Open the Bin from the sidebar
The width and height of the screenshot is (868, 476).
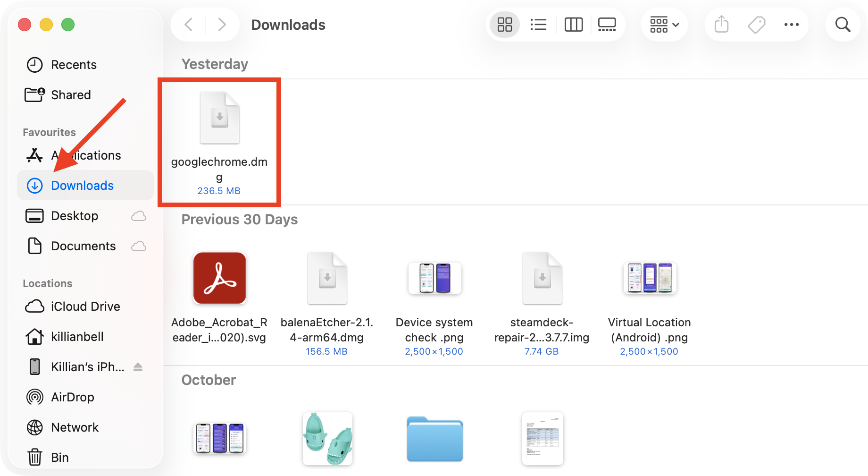pyautogui.click(x=60, y=457)
